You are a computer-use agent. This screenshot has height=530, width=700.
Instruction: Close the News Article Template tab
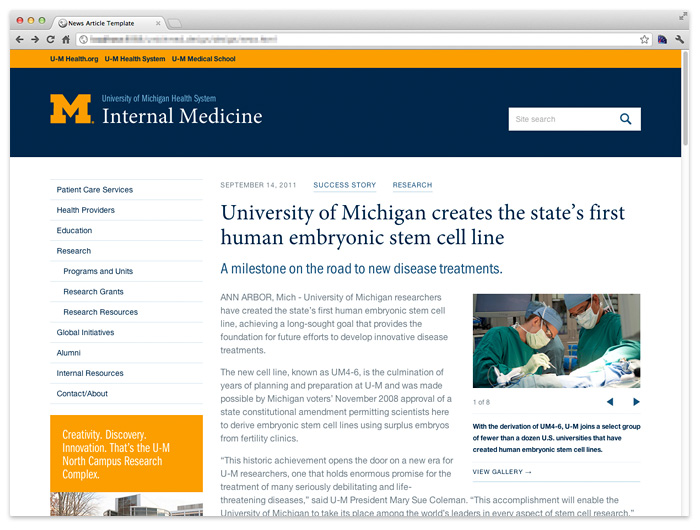pos(158,23)
